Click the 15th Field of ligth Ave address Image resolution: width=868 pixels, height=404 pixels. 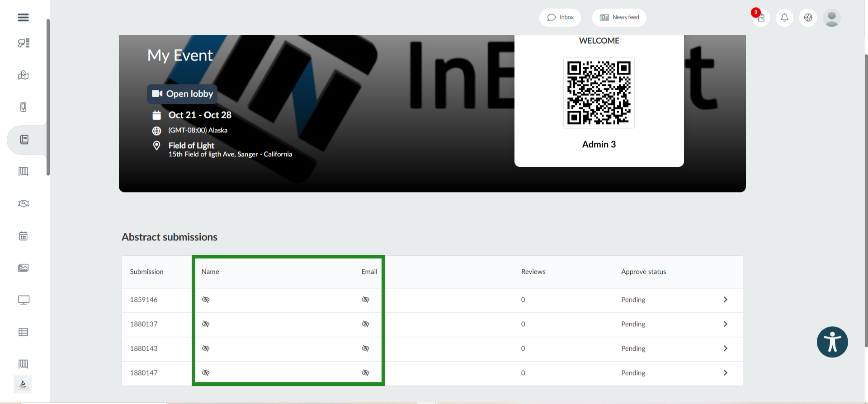[230, 154]
